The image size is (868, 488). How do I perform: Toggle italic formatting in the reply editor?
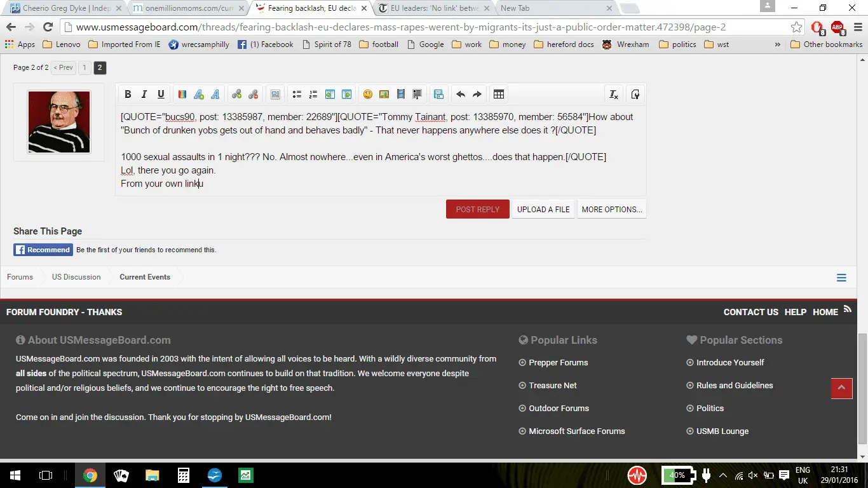(144, 94)
